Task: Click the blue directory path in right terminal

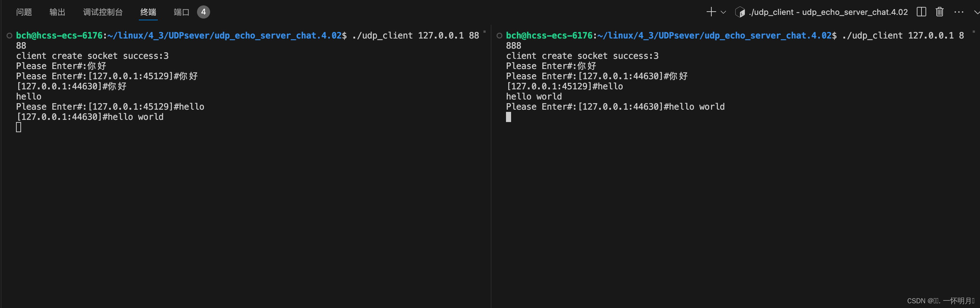Action: pos(714,36)
